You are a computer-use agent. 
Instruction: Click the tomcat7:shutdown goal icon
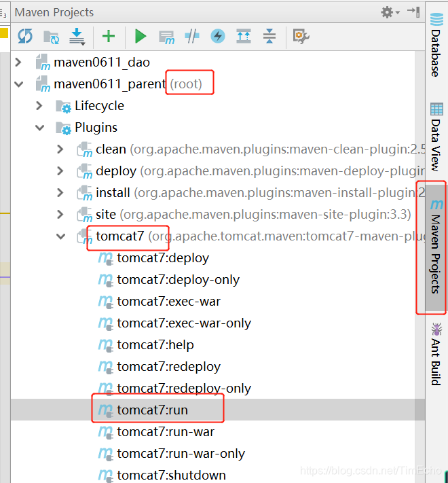coord(105,476)
